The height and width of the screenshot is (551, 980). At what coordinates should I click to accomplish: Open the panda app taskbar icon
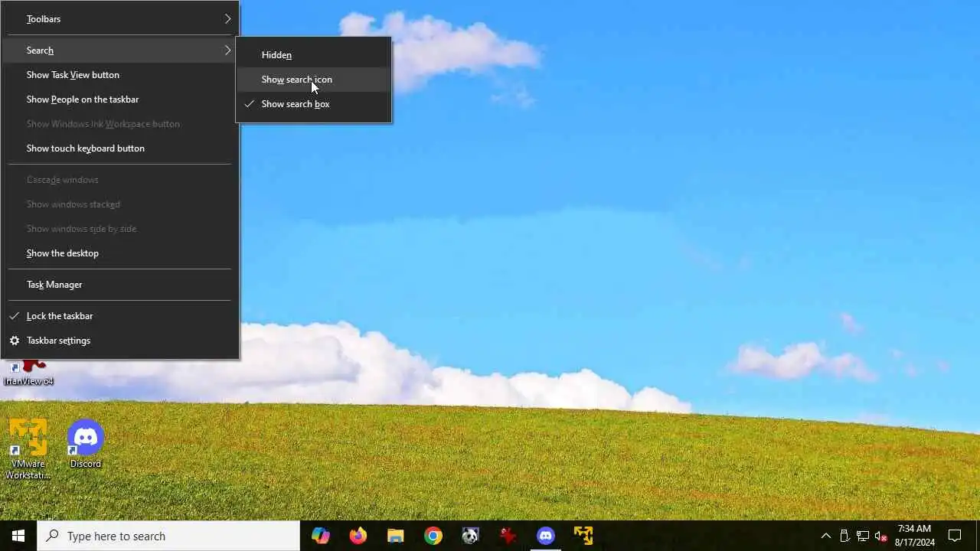[x=470, y=536]
